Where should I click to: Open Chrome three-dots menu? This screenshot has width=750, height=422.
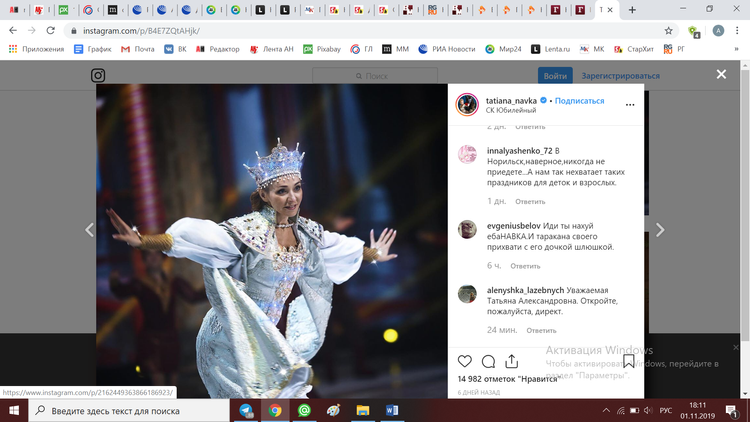coord(737,31)
